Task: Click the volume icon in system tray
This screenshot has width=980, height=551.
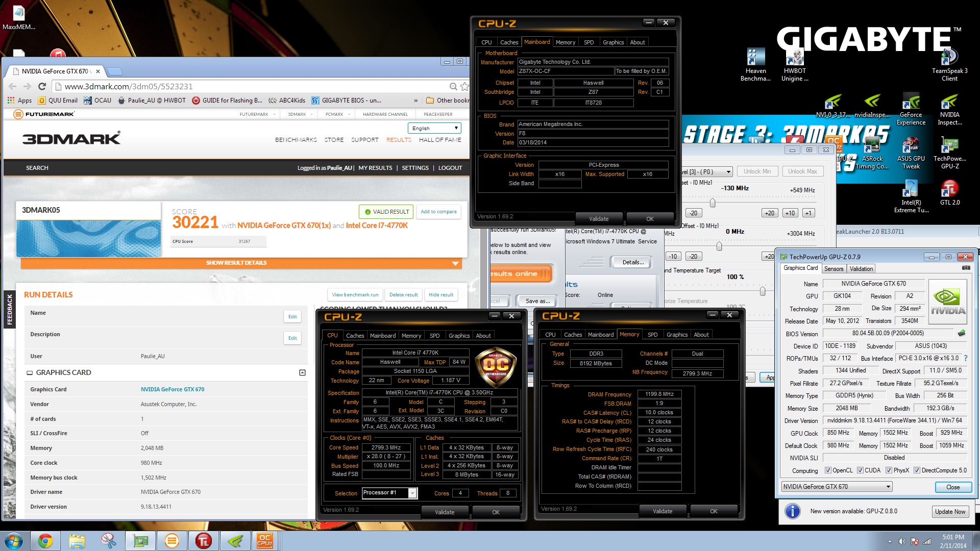Action: click(x=902, y=541)
